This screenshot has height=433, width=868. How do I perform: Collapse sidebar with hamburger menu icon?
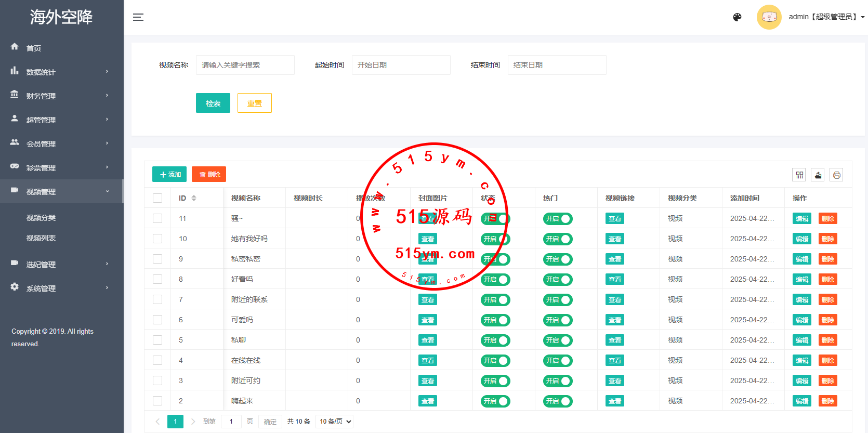point(138,17)
